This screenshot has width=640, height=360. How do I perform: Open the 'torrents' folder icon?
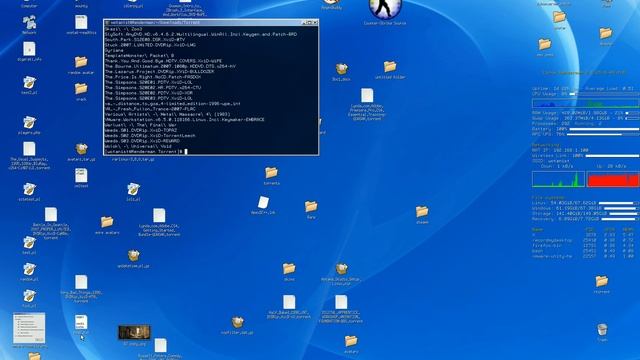[271, 176]
